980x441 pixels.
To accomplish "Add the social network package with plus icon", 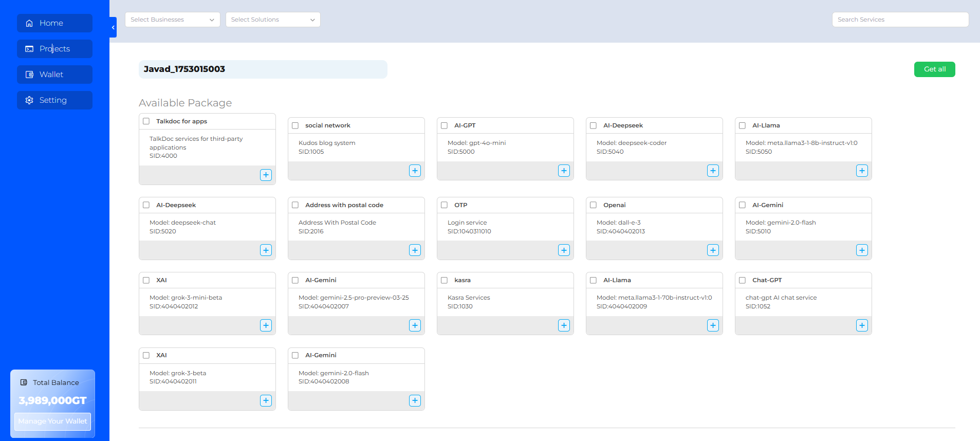I will coord(415,171).
